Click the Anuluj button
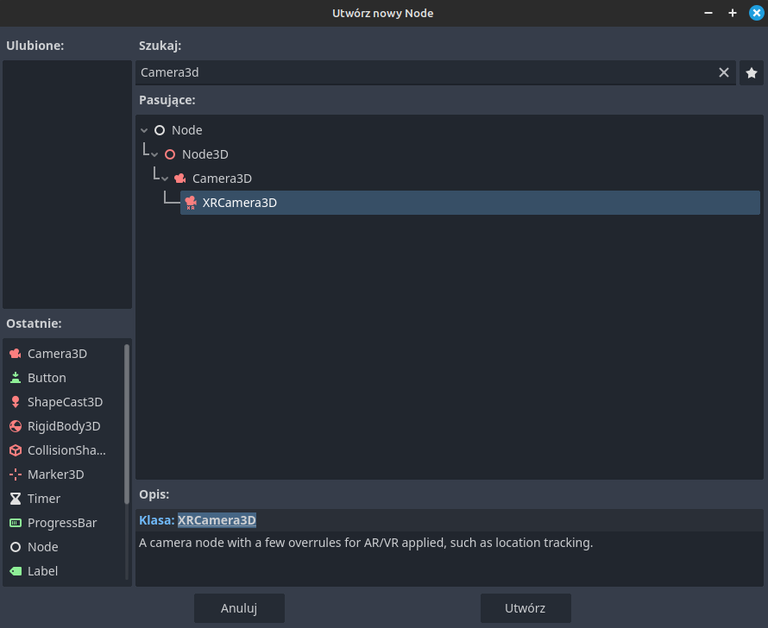 click(239, 608)
